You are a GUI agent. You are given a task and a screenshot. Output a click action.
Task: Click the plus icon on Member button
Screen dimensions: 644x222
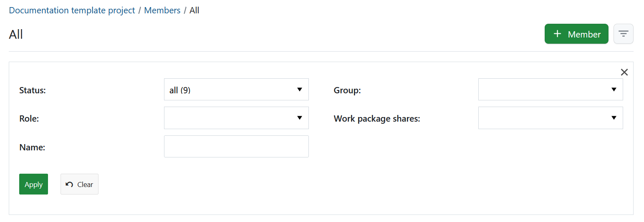click(557, 34)
